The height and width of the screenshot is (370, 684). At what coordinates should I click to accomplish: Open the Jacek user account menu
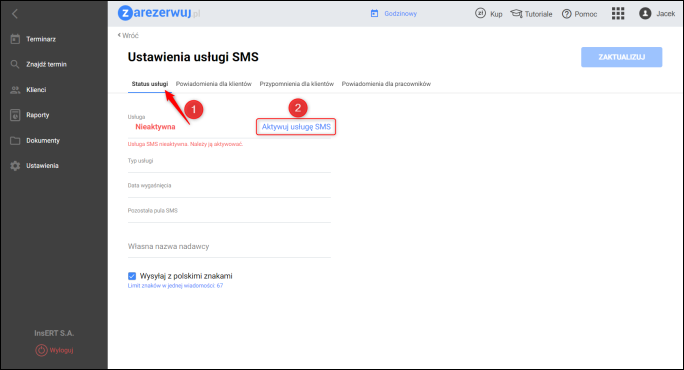point(657,14)
